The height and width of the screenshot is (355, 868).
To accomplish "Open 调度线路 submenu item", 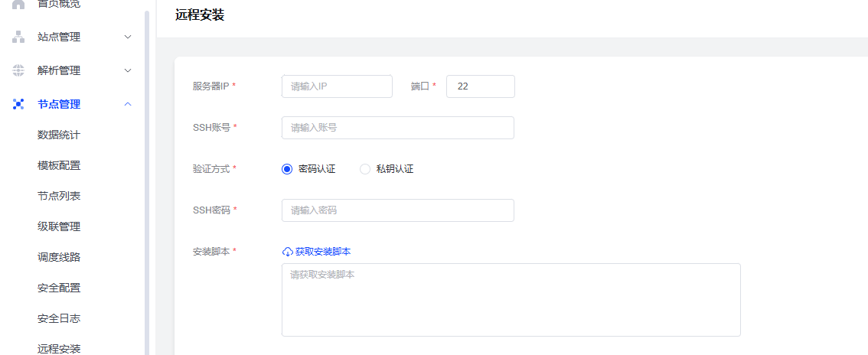I will pos(59,257).
